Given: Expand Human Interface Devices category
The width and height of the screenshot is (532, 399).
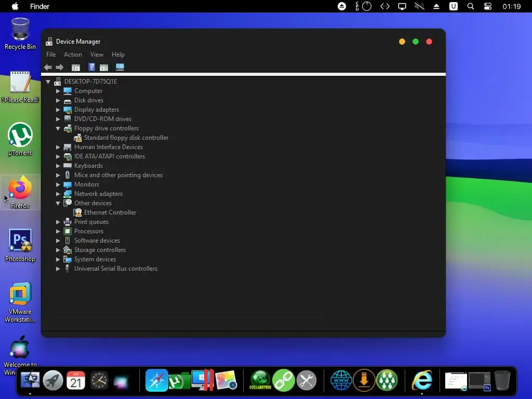Looking at the screenshot, I should pyautogui.click(x=58, y=147).
